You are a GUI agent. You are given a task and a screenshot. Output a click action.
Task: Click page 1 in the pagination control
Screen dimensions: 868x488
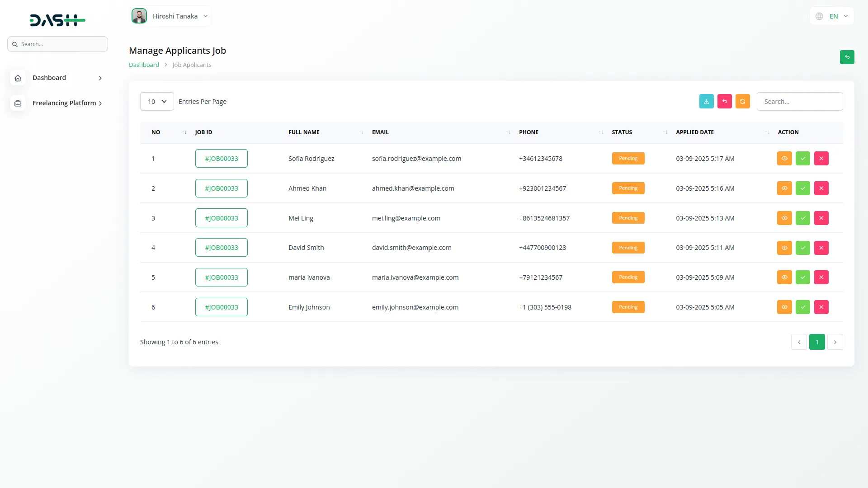click(817, 342)
